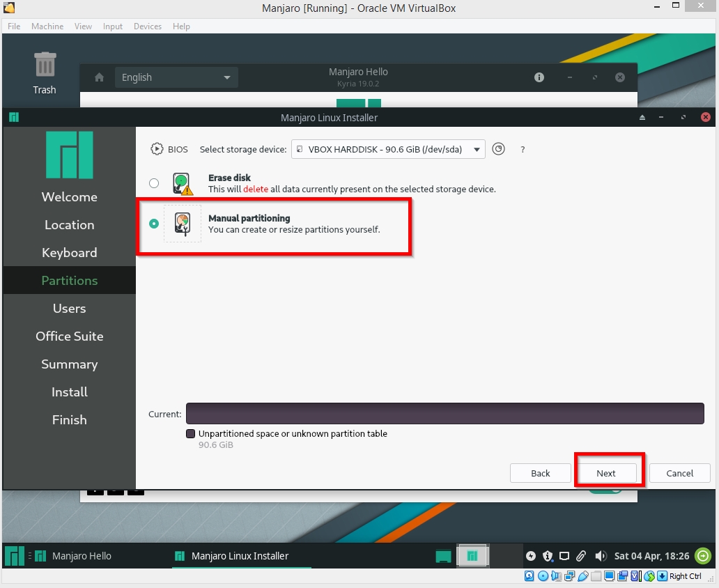Image resolution: width=719 pixels, height=588 pixels.
Task: Switch to Manjaro Hello in the taskbar
Action: point(73,556)
